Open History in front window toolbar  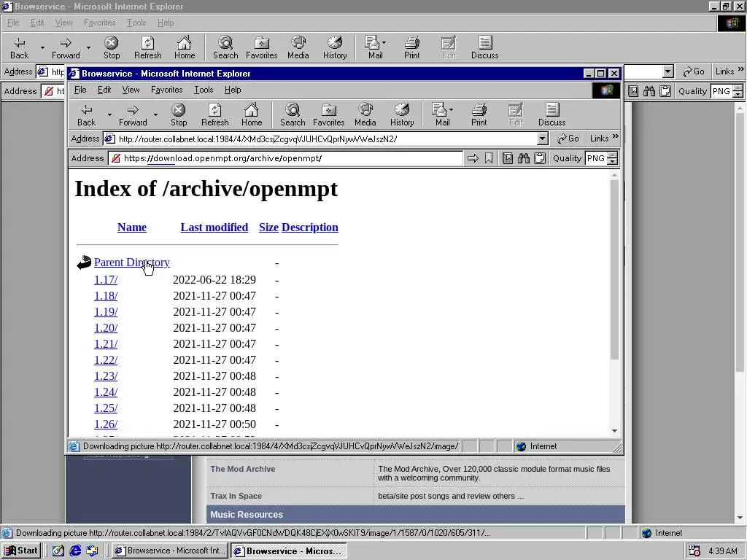[x=402, y=114]
